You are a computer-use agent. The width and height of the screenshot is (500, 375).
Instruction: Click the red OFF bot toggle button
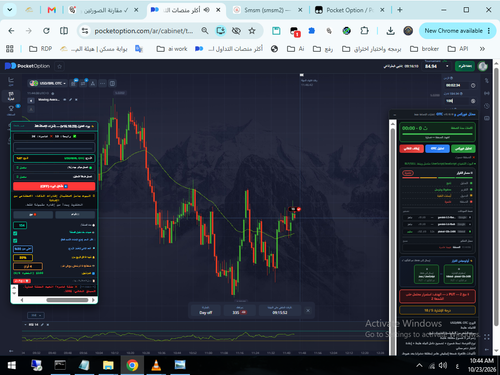click(54, 186)
